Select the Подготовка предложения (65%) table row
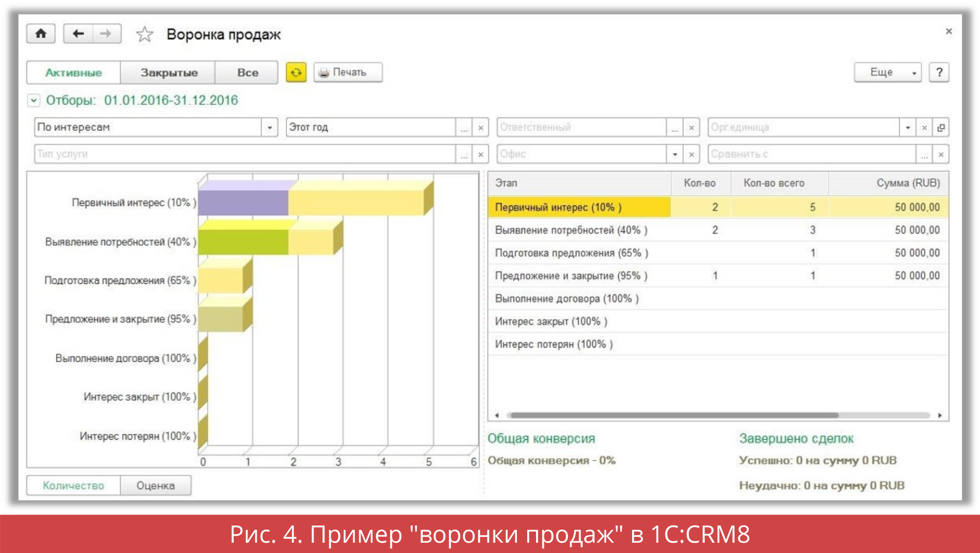The width and height of the screenshot is (980, 553). pyautogui.click(x=718, y=253)
